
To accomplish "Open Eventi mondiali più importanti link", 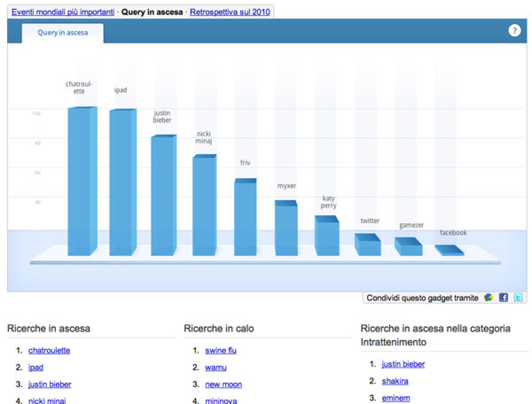I will (x=63, y=12).
